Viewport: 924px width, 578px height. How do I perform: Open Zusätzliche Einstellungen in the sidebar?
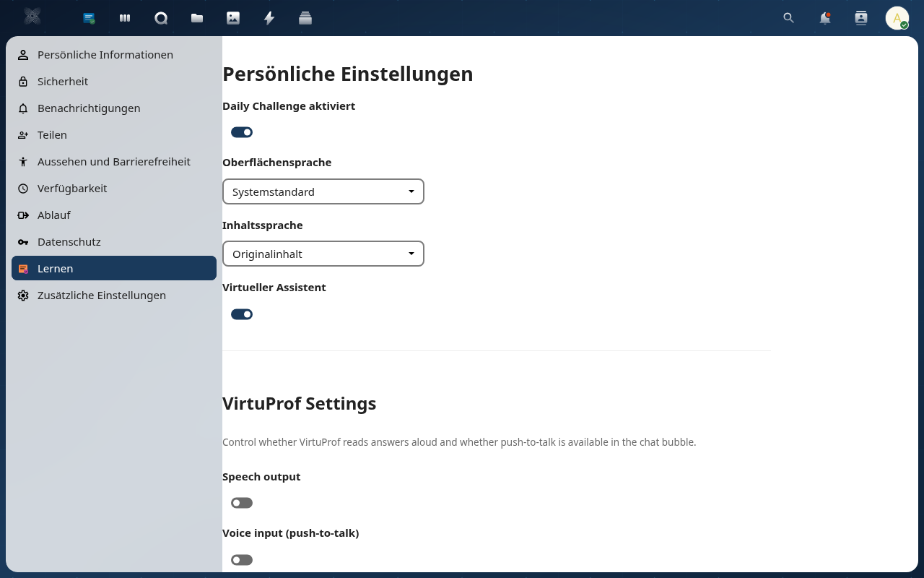(x=101, y=295)
